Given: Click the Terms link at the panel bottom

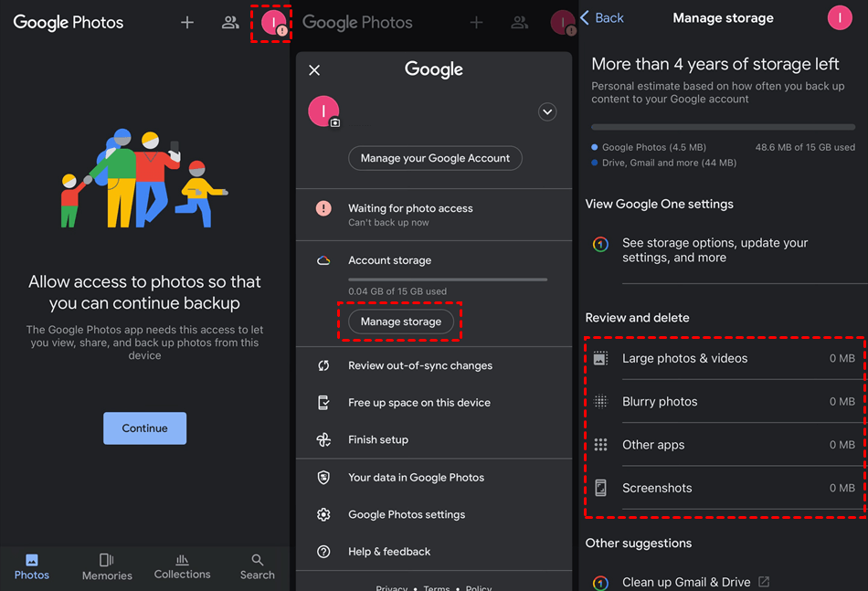Looking at the screenshot, I should tap(436, 587).
